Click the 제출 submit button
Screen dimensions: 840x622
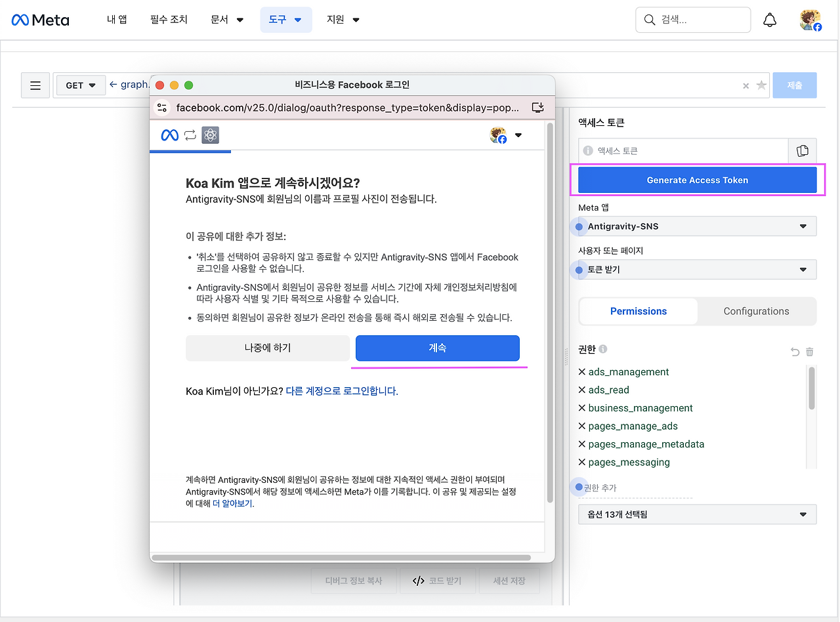click(795, 85)
